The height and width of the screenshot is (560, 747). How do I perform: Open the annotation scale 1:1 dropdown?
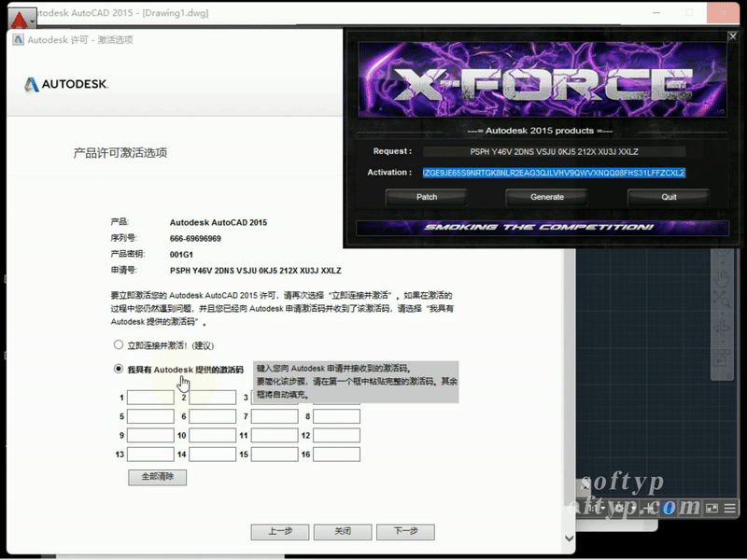coord(597,509)
